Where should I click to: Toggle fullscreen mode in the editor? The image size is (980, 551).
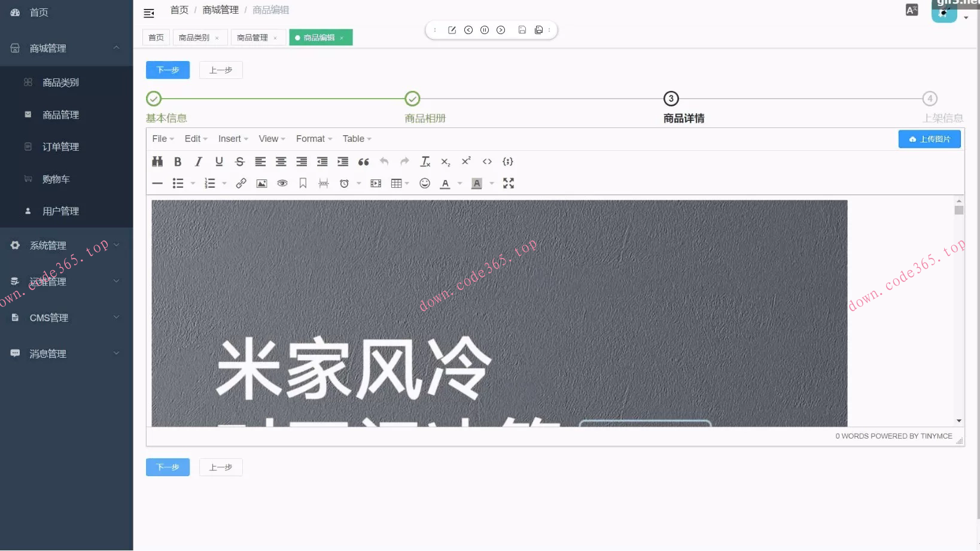[509, 183]
